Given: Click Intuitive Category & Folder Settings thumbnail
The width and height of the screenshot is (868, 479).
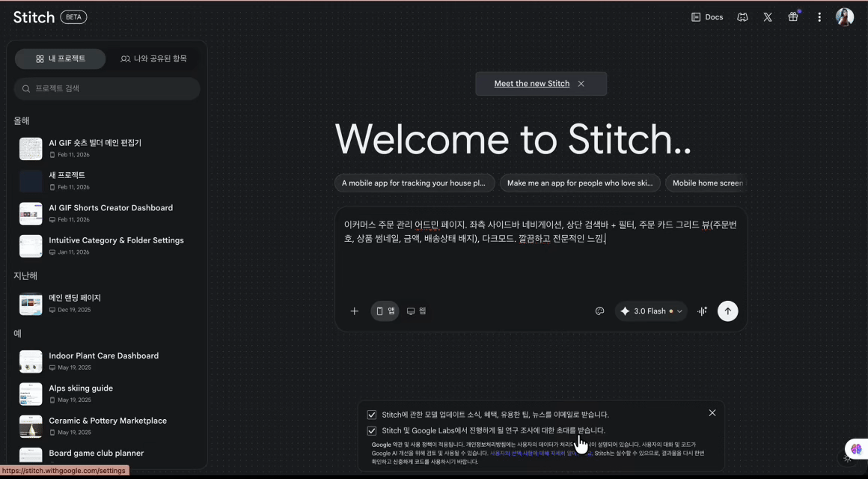Looking at the screenshot, I should [x=31, y=246].
